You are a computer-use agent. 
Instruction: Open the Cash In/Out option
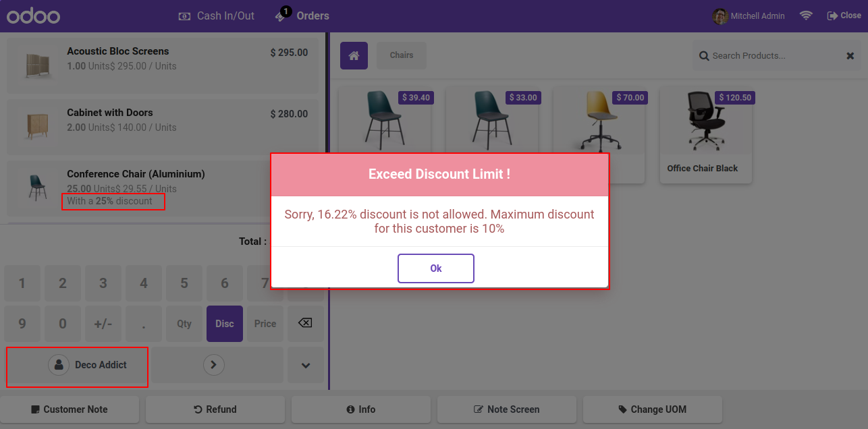217,16
